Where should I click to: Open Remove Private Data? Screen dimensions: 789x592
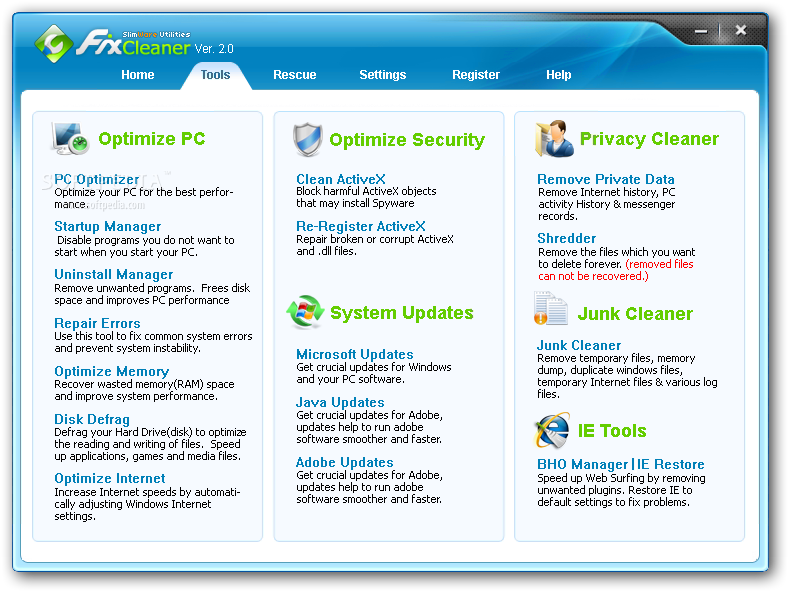[x=606, y=179]
